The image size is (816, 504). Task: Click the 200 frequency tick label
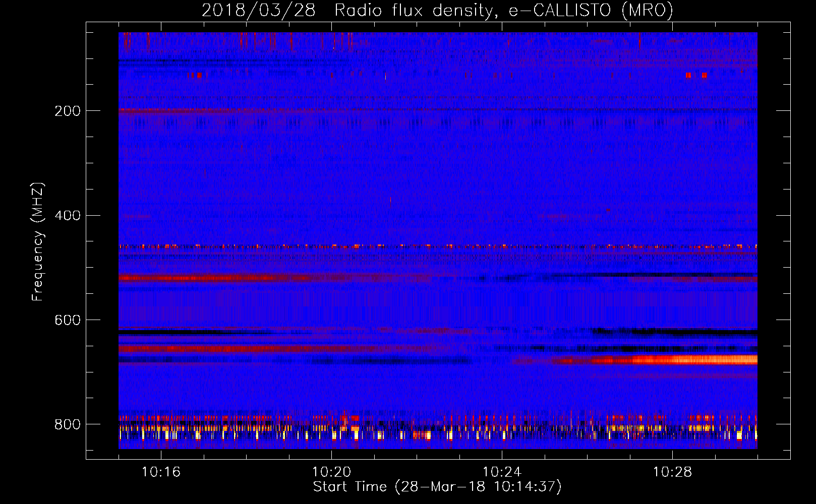pos(67,111)
